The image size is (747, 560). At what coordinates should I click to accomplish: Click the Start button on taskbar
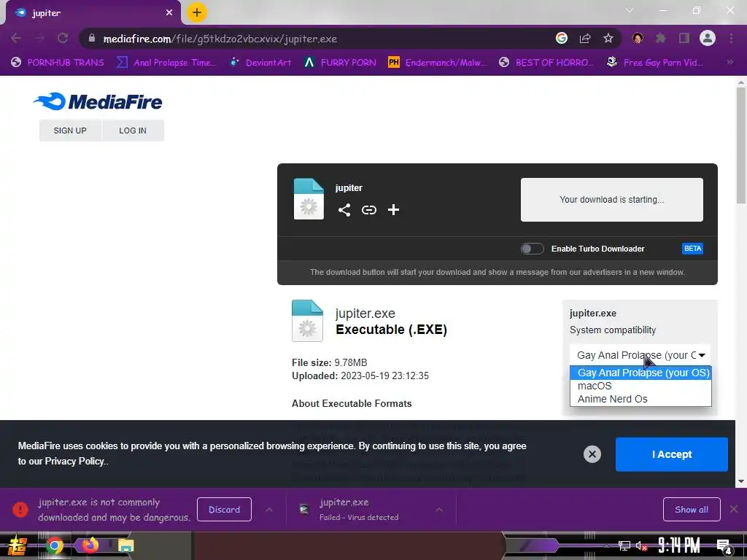click(17, 546)
